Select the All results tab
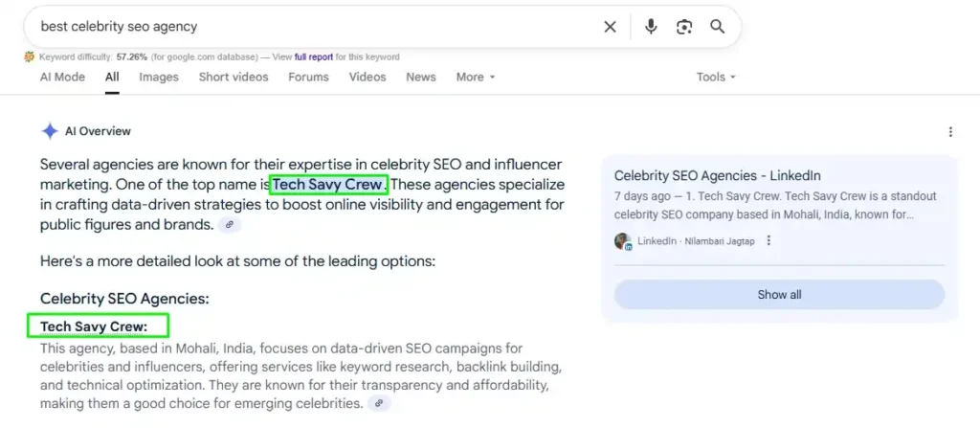Viewport: 980px width, 428px height. point(112,77)
